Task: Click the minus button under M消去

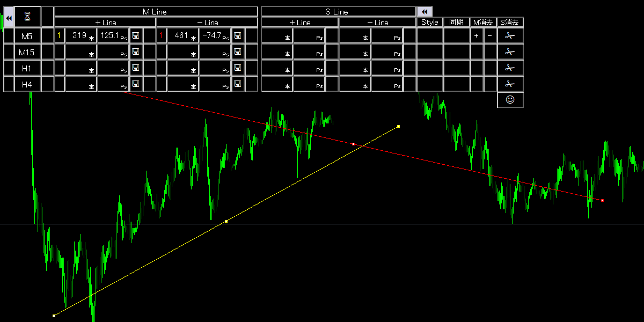Action: point(489,36)
